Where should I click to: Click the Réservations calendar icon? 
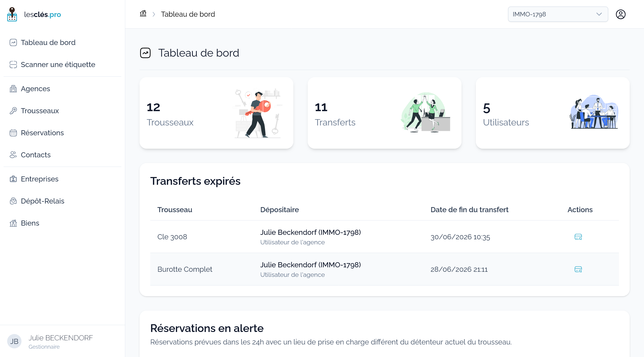13,133
